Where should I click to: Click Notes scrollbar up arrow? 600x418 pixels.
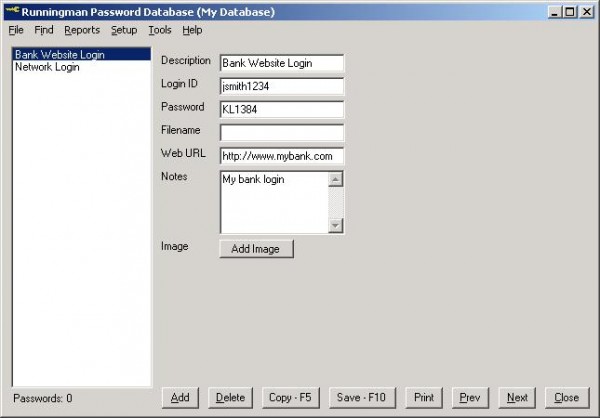coord(336,179)
